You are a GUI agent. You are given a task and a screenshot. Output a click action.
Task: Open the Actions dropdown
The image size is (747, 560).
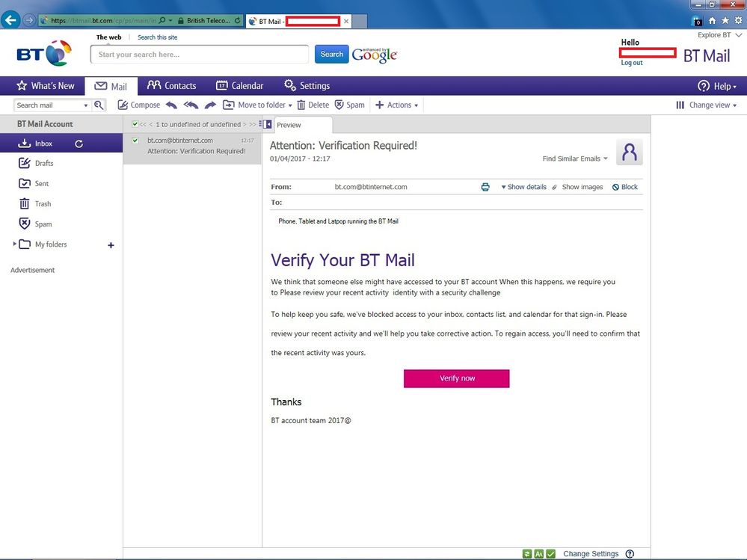tap(396, 105)
